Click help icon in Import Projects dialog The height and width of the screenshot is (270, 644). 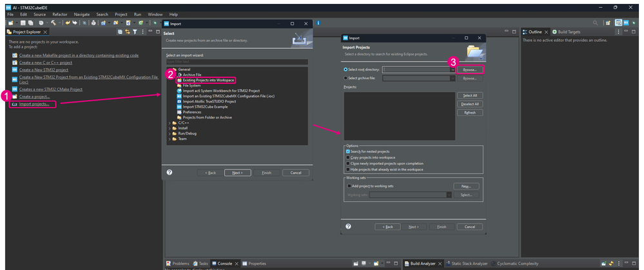[x=348, y=227]
